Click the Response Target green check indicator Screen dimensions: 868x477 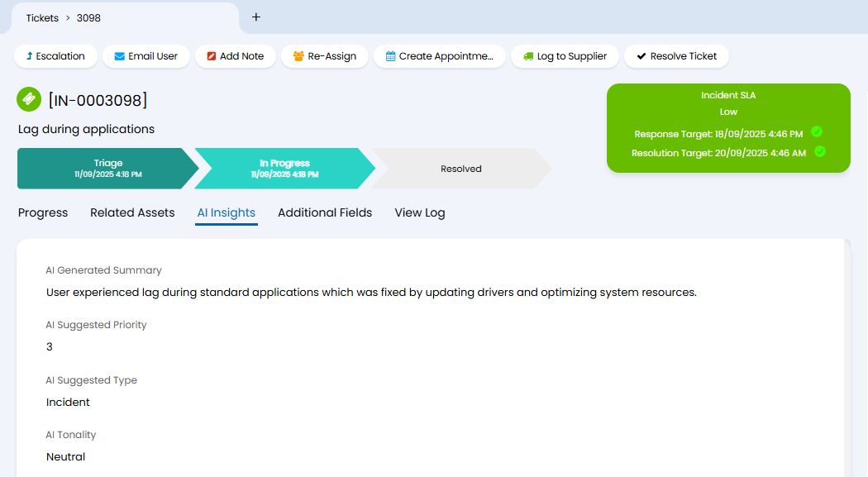tap(817, 132)
